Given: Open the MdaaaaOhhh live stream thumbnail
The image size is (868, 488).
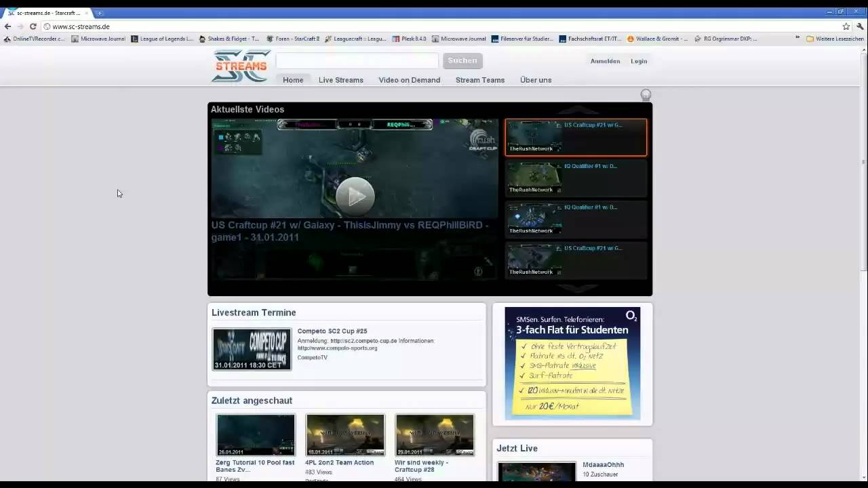Looking at the screenshot, I should [x=536, y=472].
